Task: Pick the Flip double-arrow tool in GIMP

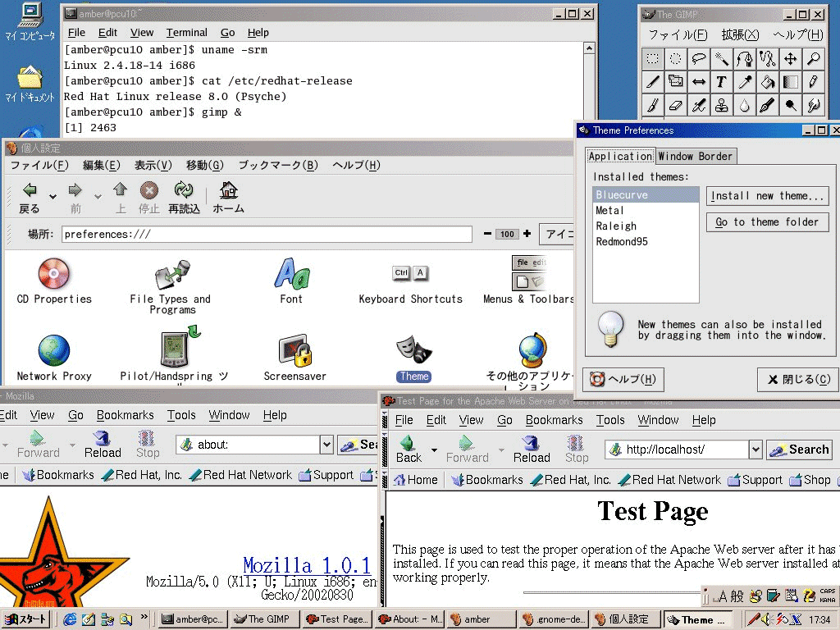Action: 699,82
